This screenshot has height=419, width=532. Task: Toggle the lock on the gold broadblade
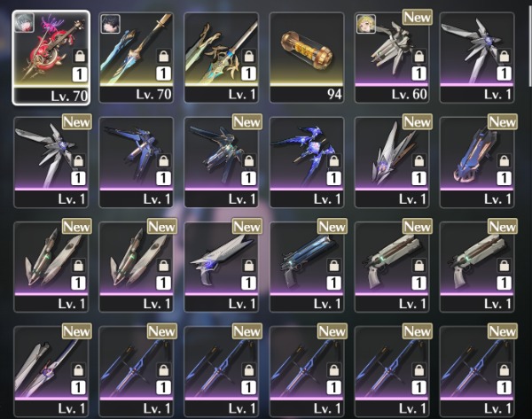click(248, 56)
